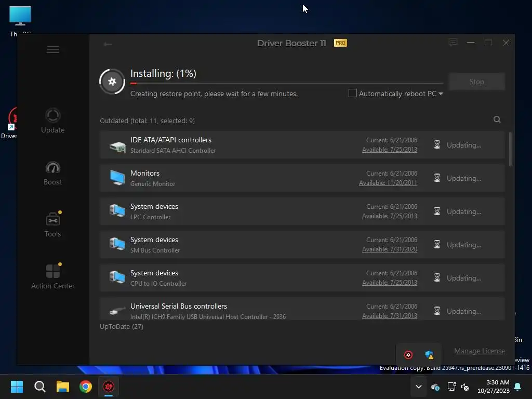This screenshot has height=399, width=532.
Task: Open the Tools section in sidebar
Action: point(52,224)
